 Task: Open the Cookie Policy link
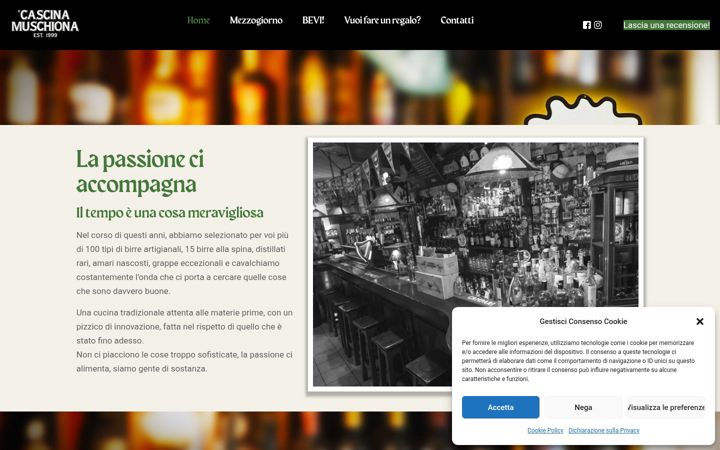(545, 430)
